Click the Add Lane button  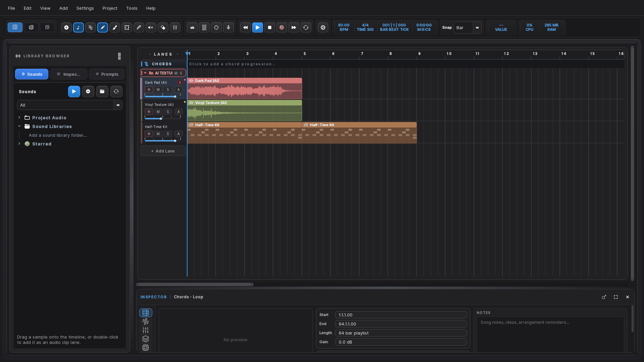tap(163, 151)
